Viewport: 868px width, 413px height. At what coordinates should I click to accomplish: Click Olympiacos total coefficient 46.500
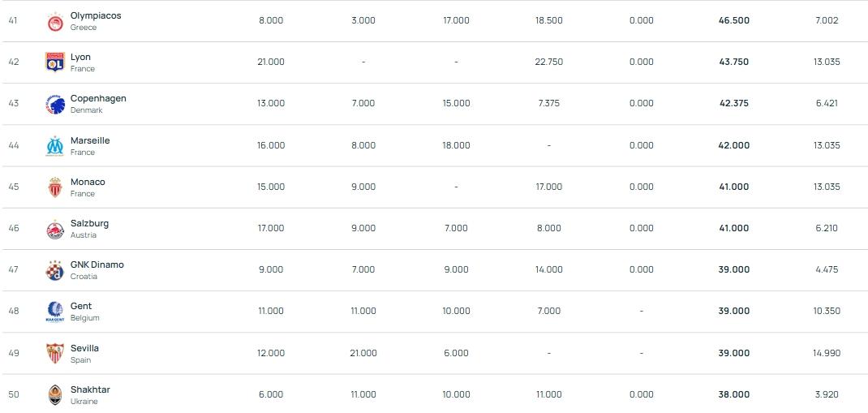(733, 20)
